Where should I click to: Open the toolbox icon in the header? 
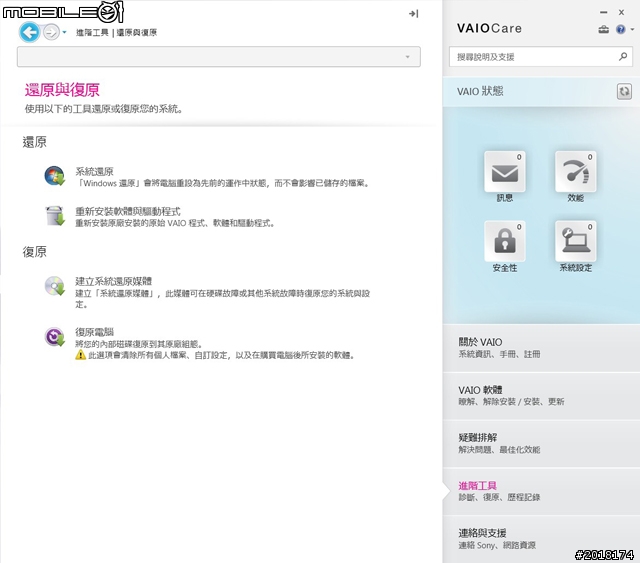[x=604, y=29]
